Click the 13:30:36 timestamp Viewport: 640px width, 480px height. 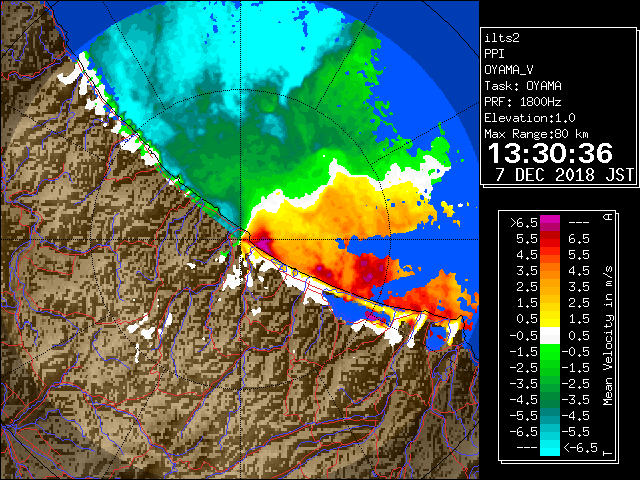550,153
